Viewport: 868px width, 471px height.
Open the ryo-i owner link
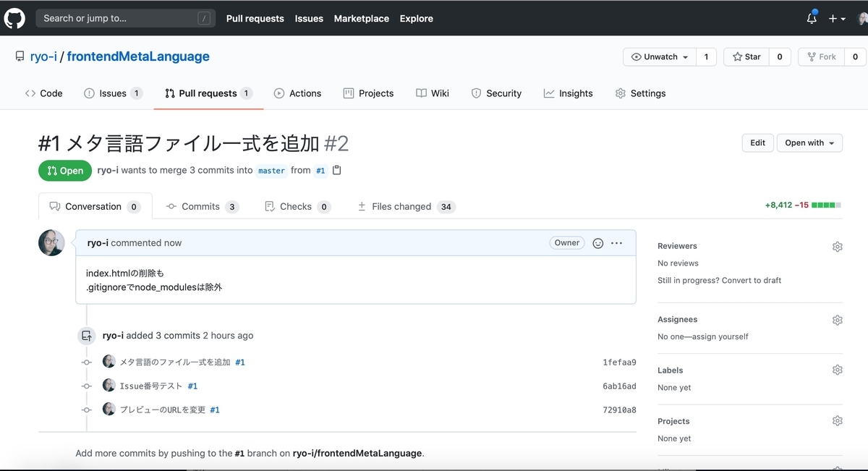[x=43, y=56]
